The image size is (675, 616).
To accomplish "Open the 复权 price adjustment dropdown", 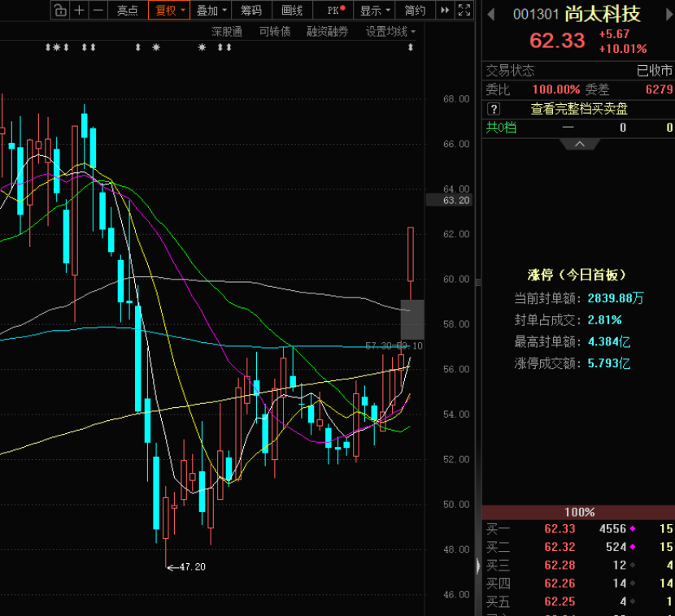I will click(x=169, y=11).
